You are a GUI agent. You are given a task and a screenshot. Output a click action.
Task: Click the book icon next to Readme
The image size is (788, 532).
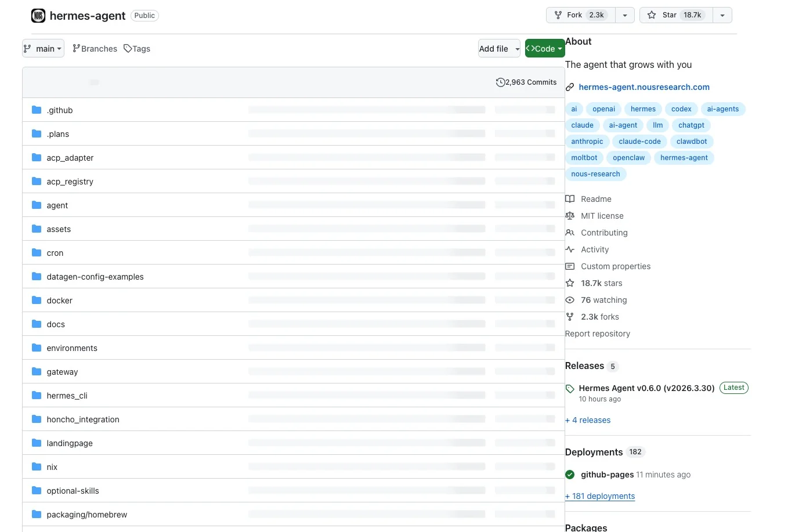(x=570, y=199)
